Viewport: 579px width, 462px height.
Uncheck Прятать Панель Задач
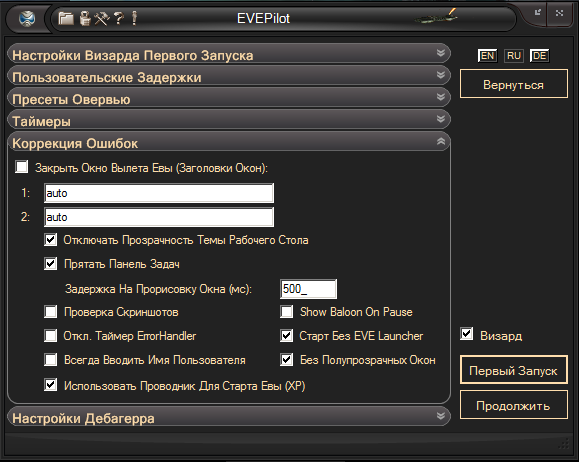(51, 264)
